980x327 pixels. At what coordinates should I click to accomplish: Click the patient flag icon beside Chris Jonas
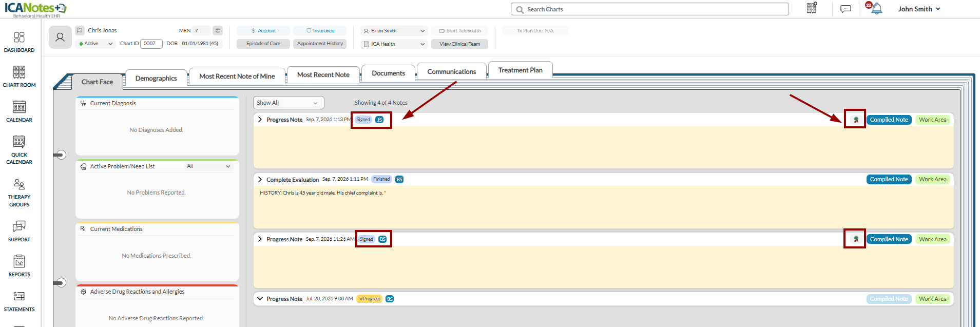(80, 30)
